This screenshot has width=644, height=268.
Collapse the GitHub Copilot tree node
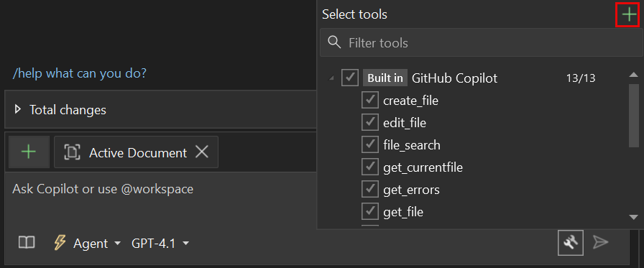(332, 79)
